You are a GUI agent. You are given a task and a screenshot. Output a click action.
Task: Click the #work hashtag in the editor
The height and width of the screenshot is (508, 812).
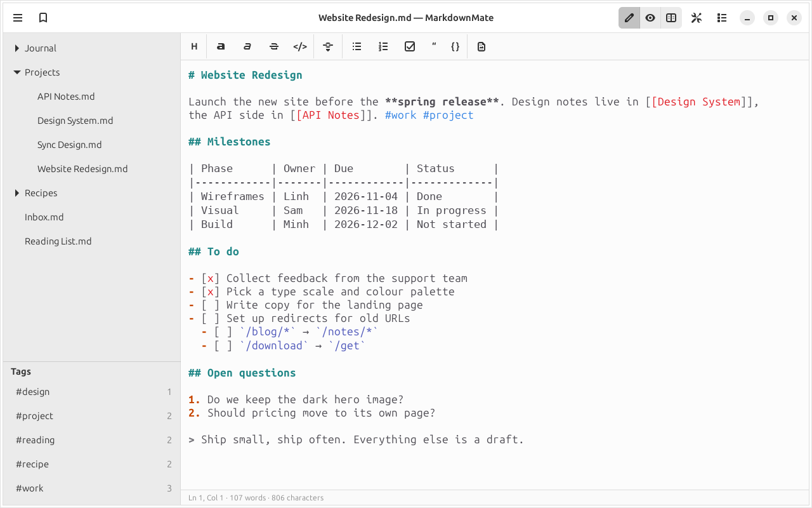click(401, 115)
